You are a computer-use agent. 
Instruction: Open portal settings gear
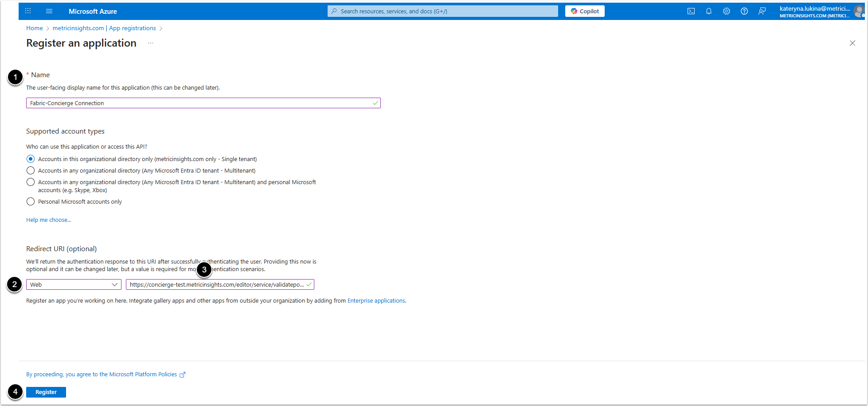(727, 11)
